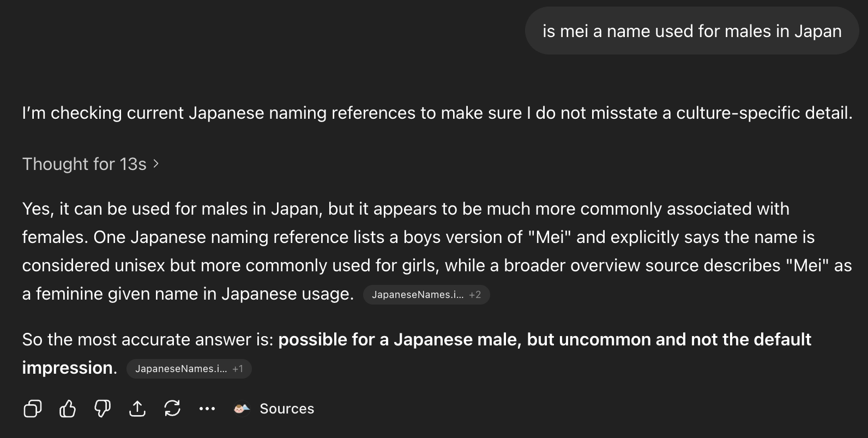Give the response a thumbs down

[x=103, y=409]
